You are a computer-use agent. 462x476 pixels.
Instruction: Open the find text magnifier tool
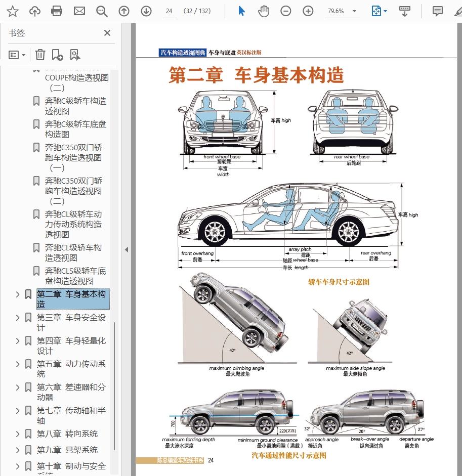(x=102, y=11)
